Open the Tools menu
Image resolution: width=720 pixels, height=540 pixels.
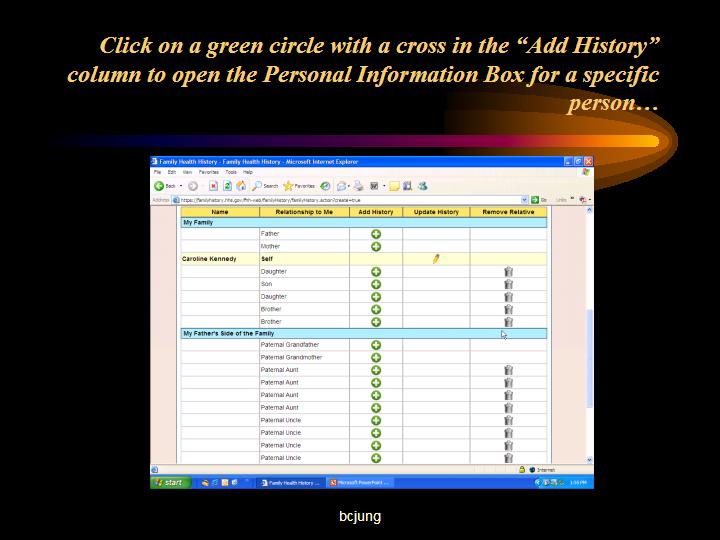(x=231, y=172)
